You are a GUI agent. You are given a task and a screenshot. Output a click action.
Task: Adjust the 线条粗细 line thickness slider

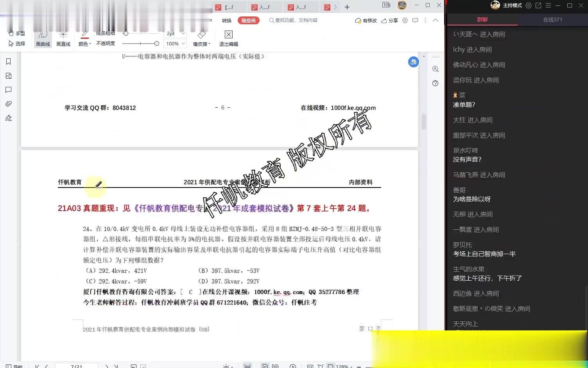click(x=141, y=33)
